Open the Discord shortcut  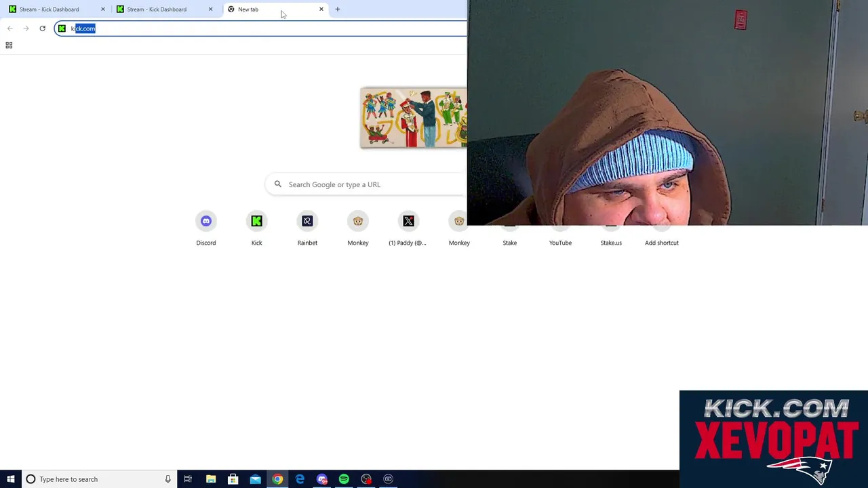click(206, 228)
